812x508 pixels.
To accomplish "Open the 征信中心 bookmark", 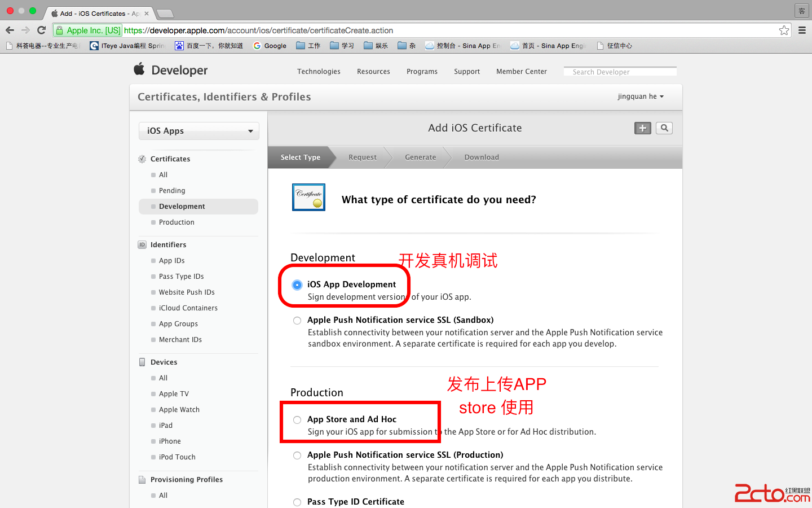I will coord(614,46).
